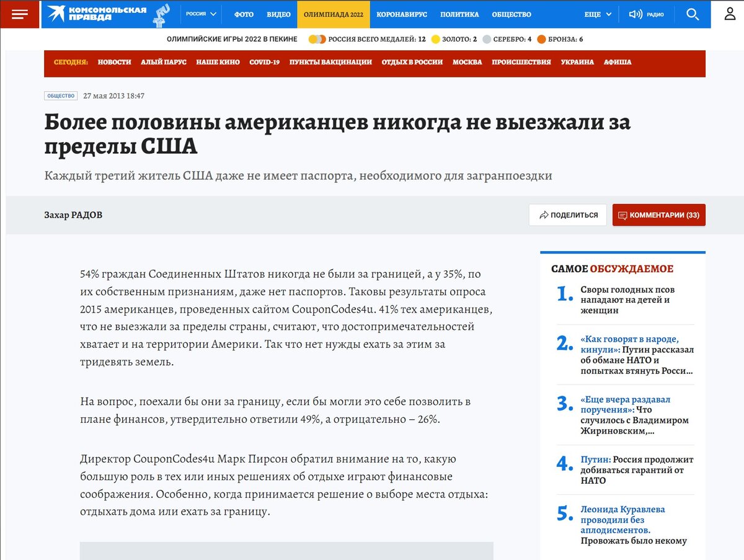Open the user profile icon
The image size is (744, 560).
730,14
